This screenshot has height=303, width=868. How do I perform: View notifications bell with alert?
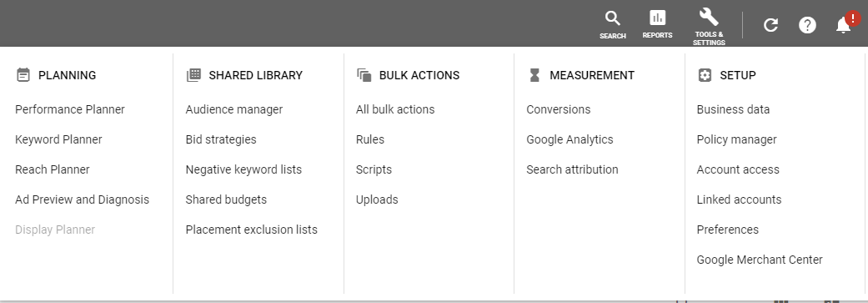(x=845, y=24)
